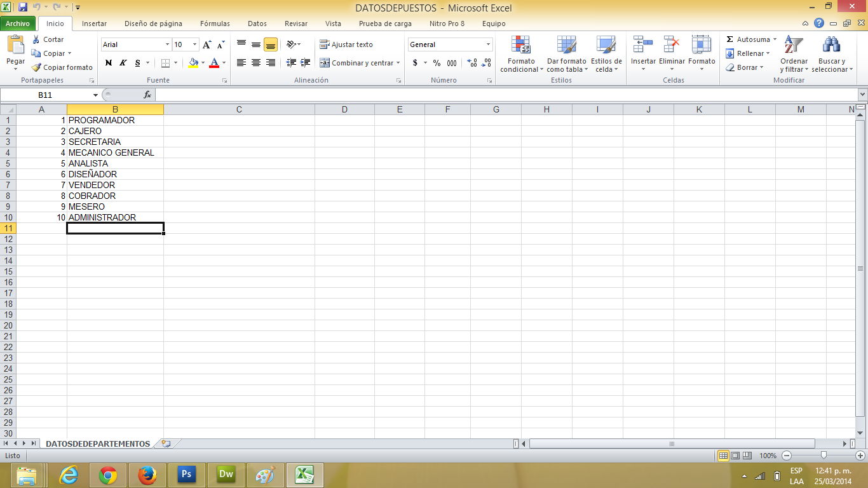Click the Buscar y seleccionar binoculars
This screenshot has height=488, width=868.
(831, 46)
